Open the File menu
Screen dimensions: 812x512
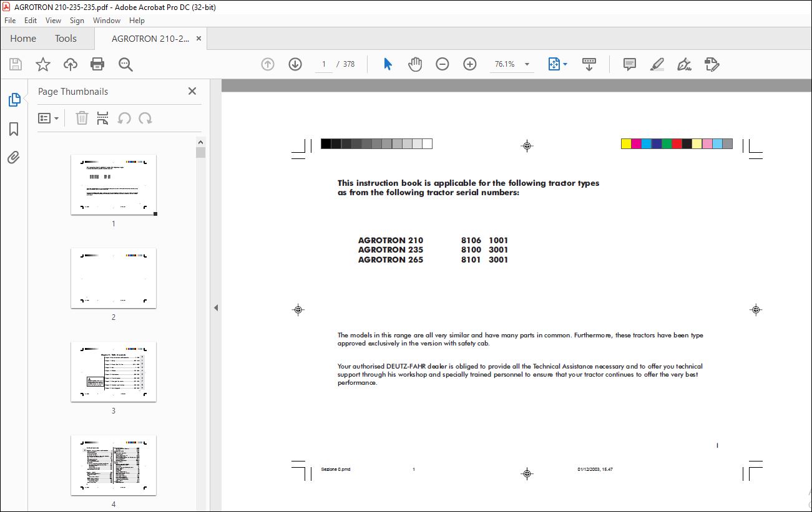coord(10,21)
